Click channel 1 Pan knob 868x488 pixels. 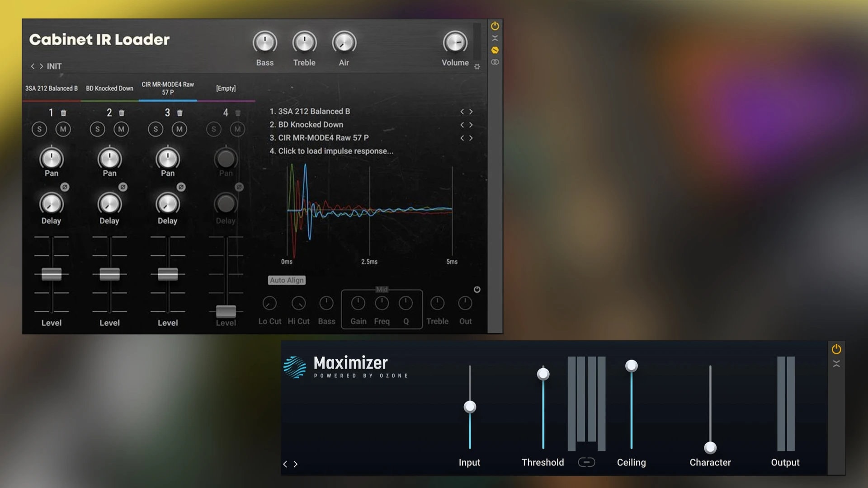tap(52, 158)
